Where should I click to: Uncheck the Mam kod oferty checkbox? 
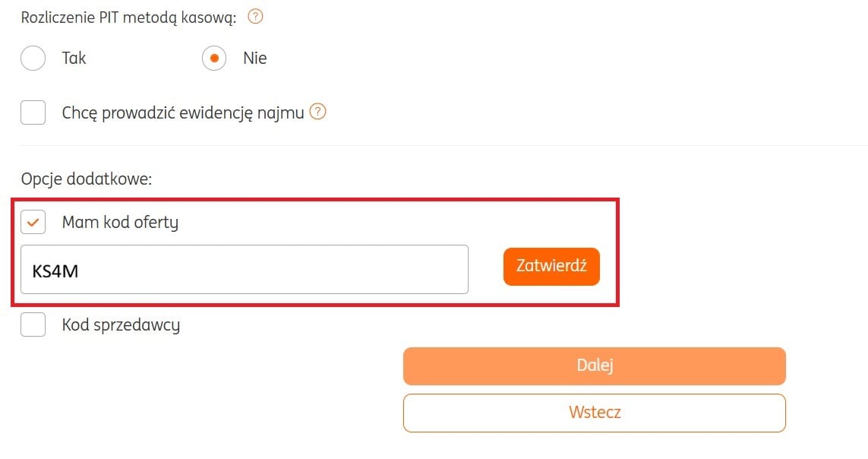coord(33,223)
